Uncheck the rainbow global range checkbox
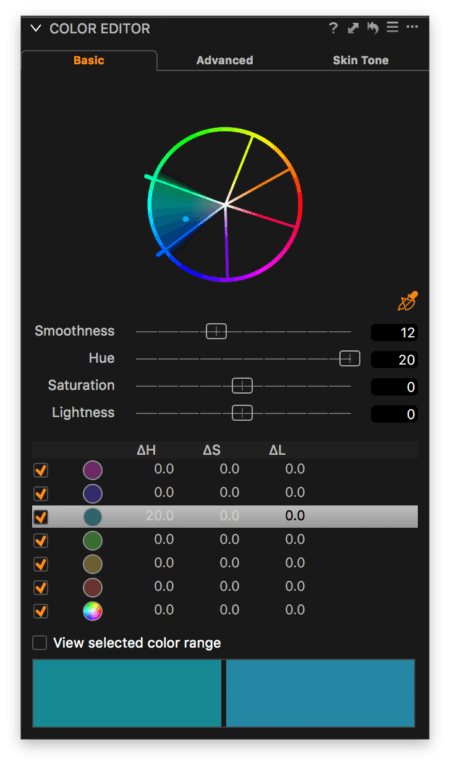The height and width of the screenshot is (765, 450). click(41, 611)
